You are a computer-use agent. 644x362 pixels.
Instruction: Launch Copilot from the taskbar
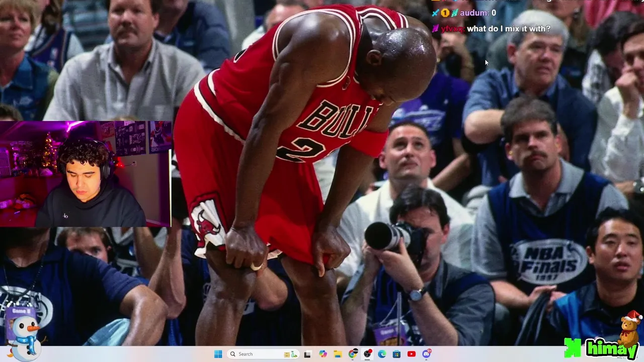[323, 354]
